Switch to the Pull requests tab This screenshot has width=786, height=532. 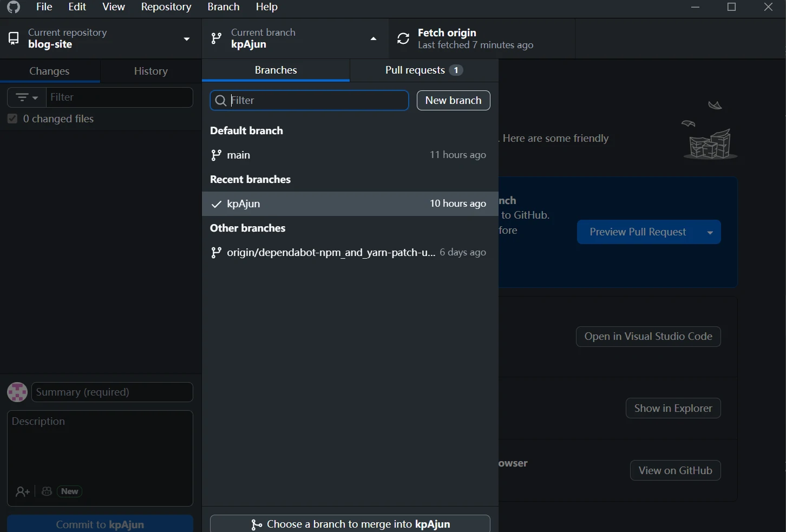(424, 70)
